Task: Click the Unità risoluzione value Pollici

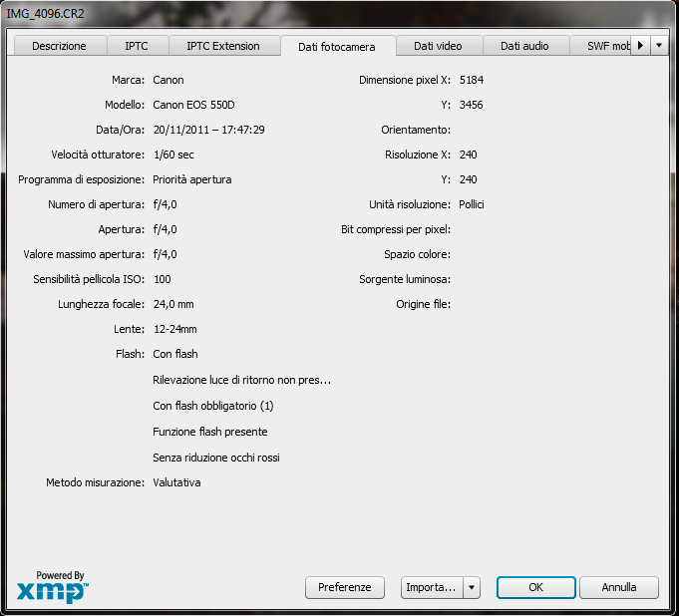Action: click(472, 204)
